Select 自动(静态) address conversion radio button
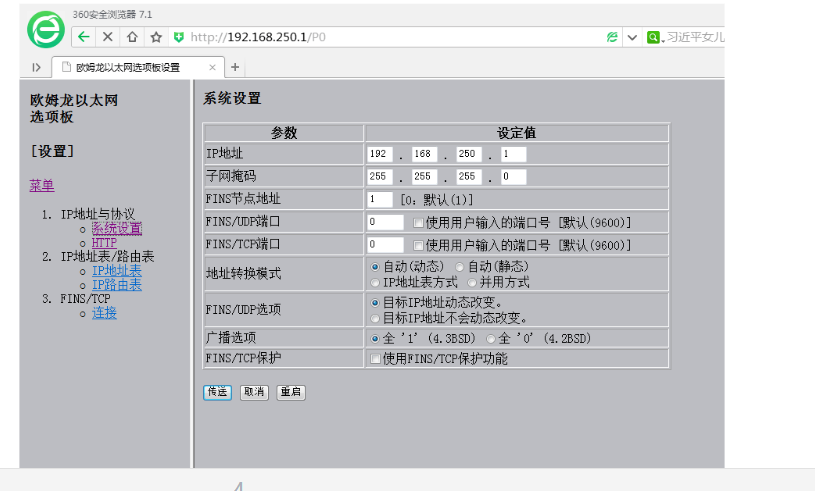 tap(460, 267)
